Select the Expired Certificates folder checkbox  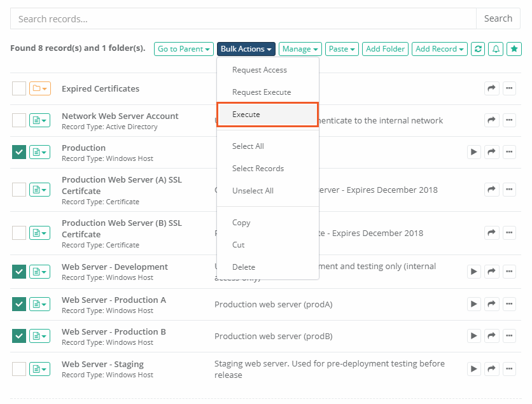(x=19, y=88)
